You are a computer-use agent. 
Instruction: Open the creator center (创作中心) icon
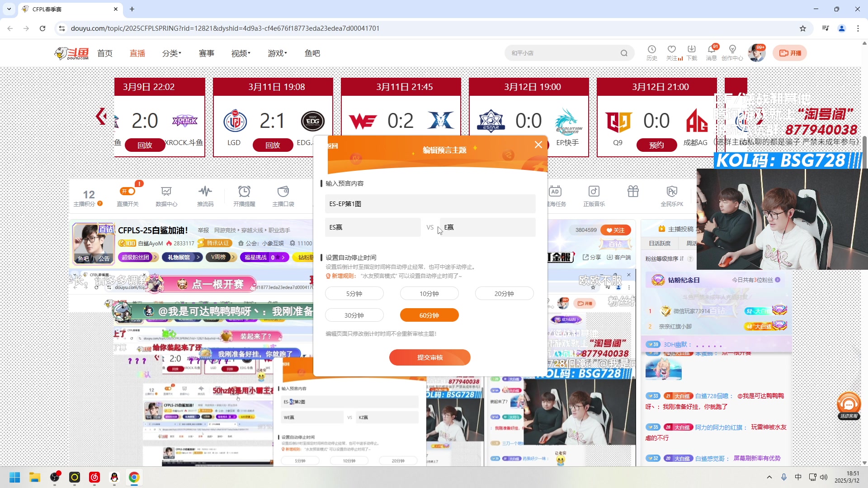(x=732, y=50)
